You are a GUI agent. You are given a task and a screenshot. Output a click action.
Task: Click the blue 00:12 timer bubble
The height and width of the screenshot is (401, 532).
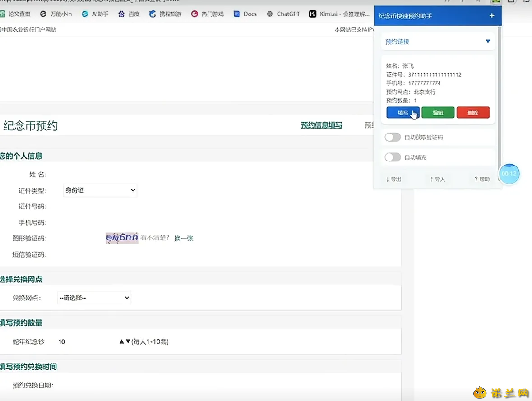509,174
